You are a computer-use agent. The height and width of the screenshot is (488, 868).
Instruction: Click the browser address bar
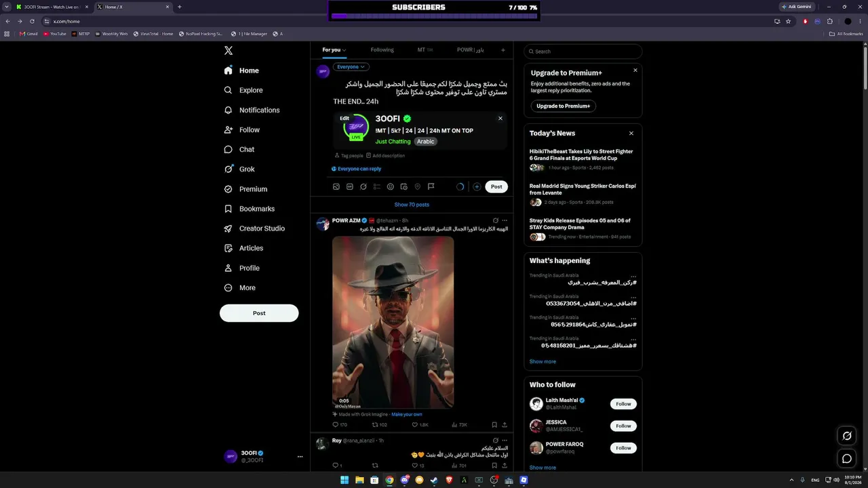[x=407, y=21]
